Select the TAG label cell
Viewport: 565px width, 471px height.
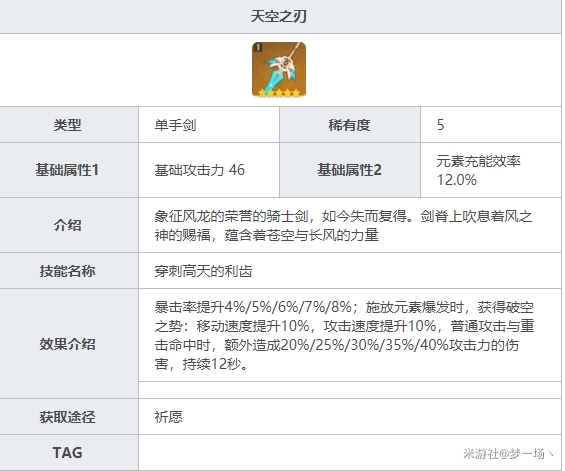[x=69, y=453]
